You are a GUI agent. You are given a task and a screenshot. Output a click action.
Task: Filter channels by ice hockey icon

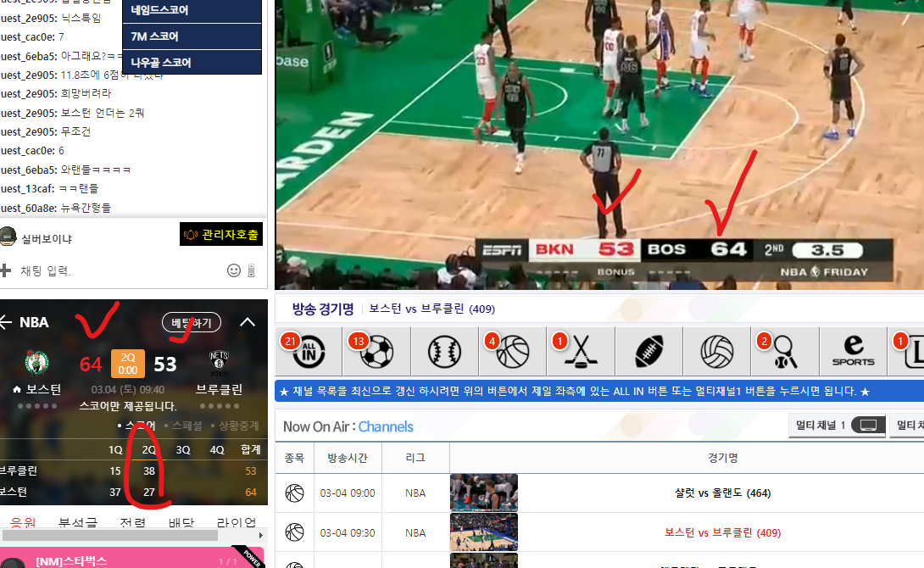(x=581, y=351)
